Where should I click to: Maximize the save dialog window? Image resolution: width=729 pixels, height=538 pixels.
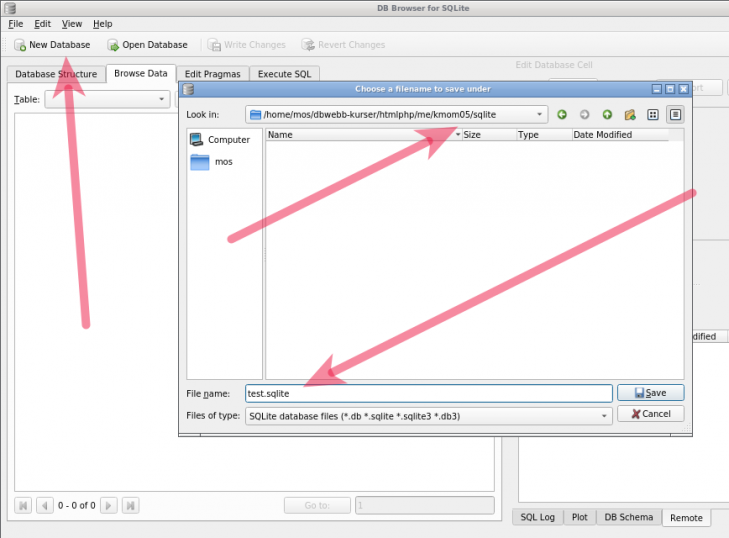point(670,89)
